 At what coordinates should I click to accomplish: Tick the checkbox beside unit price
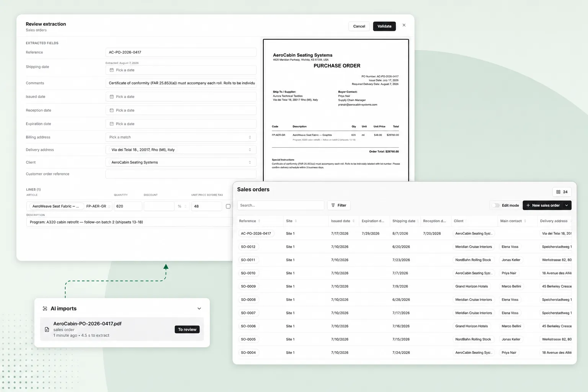coord(228,206)
